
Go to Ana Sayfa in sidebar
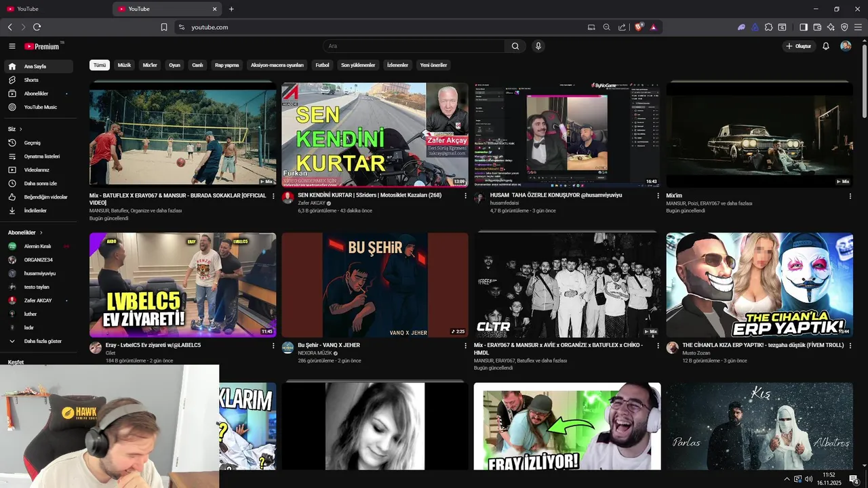[39, 66]
